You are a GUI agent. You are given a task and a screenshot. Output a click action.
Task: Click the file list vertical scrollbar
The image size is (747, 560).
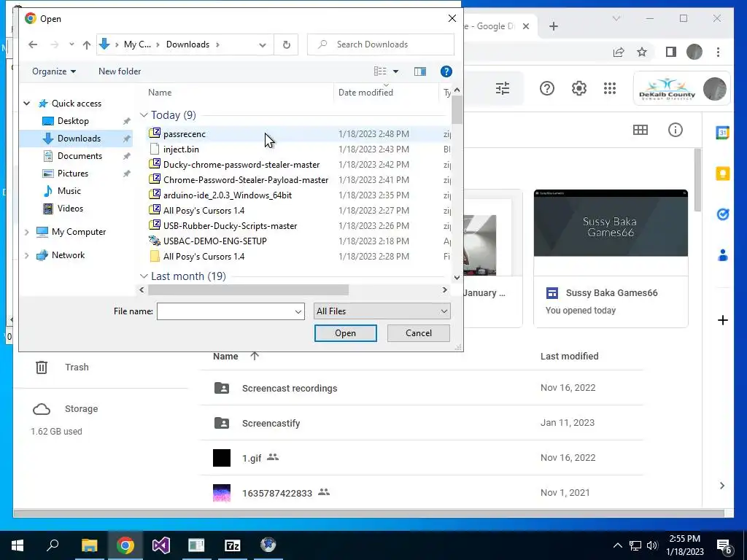pos(457,109)
